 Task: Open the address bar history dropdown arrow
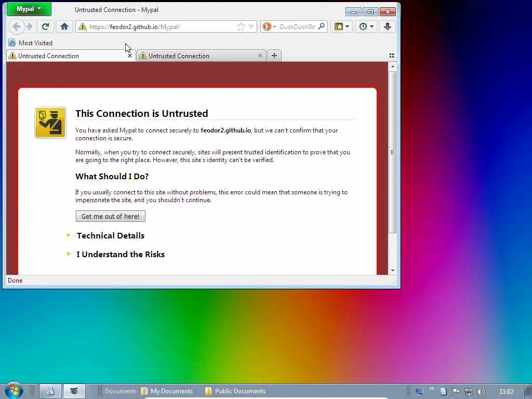coord(251,26)
